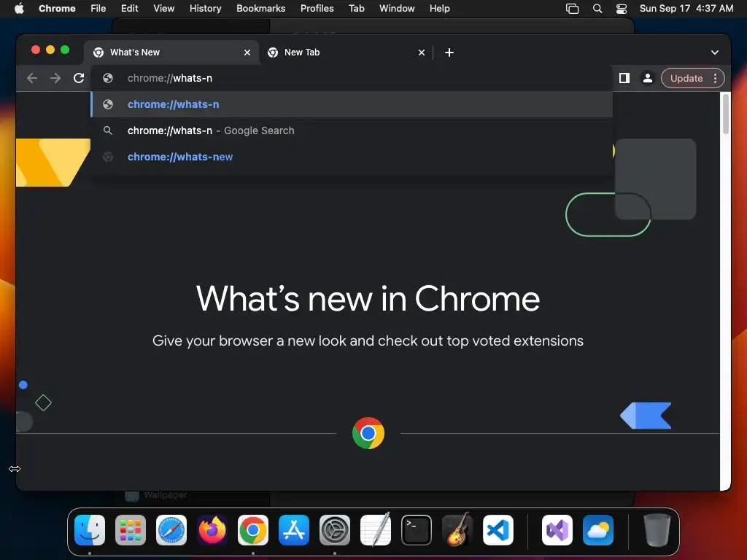This screenshot has height=560, width=747.
Task: Open the Chrome app menu
Action: [57, 9]
